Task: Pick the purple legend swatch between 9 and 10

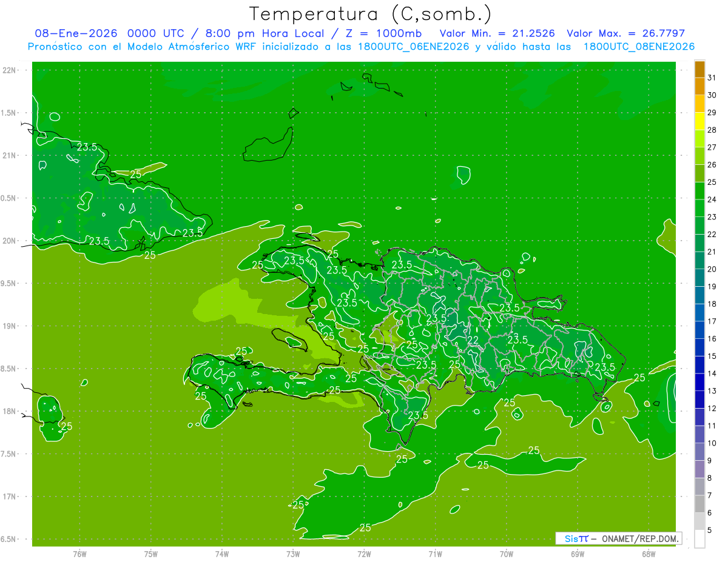Action: (x=699, y=452)
